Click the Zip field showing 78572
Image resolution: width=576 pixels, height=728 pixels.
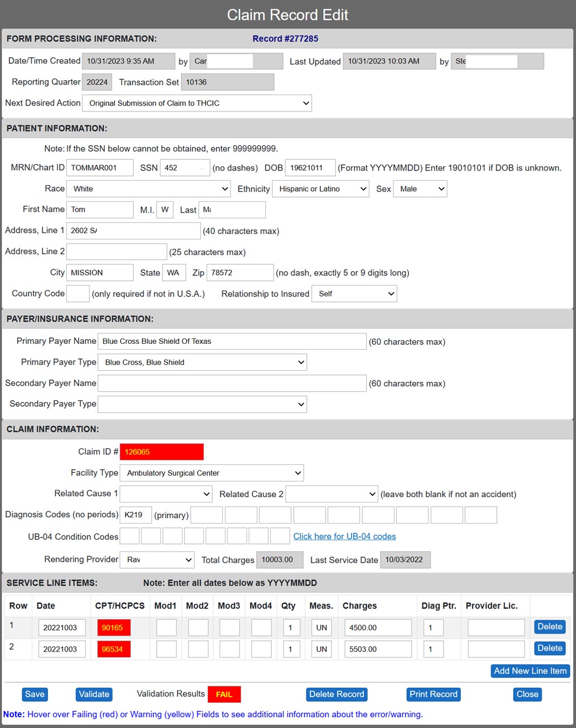pyautogui.click(x=240, y=273)
